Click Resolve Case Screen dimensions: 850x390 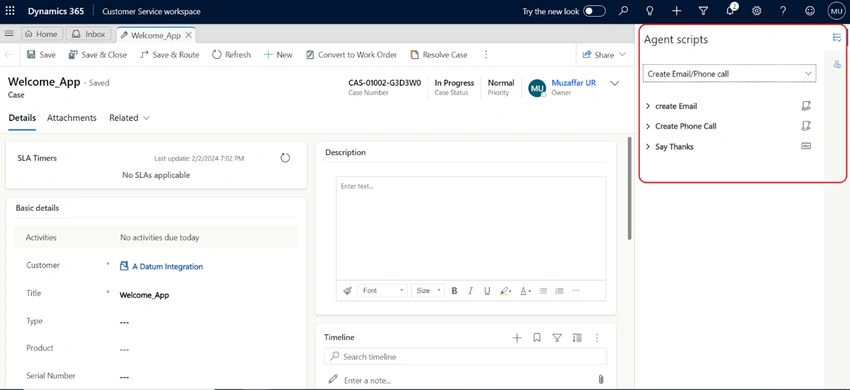[x=439, y=55]
